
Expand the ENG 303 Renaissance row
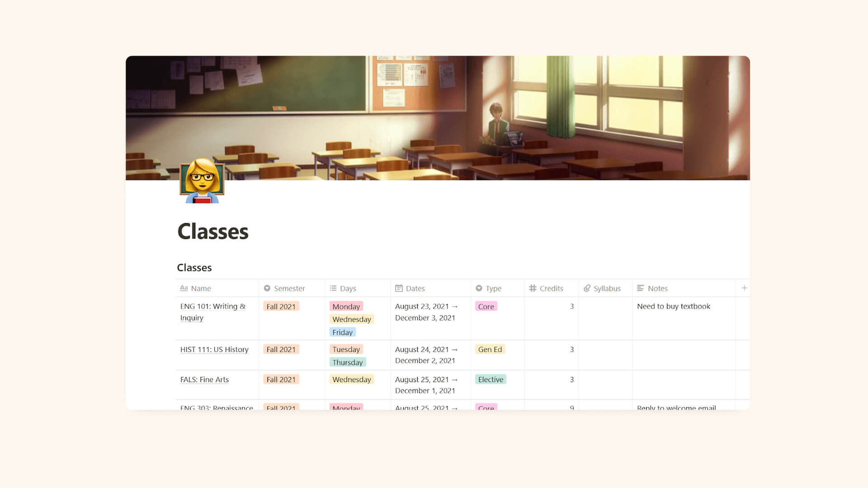click(217, 408)
